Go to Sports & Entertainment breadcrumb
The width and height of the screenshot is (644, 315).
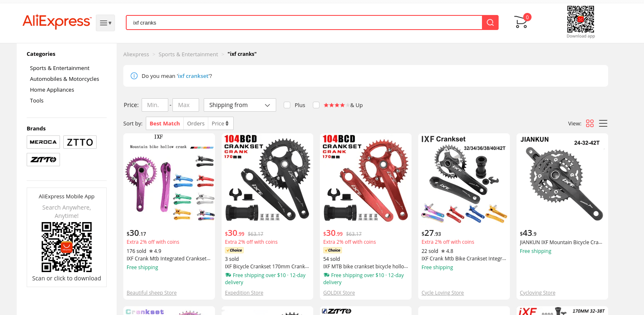[x=188, y=54]
